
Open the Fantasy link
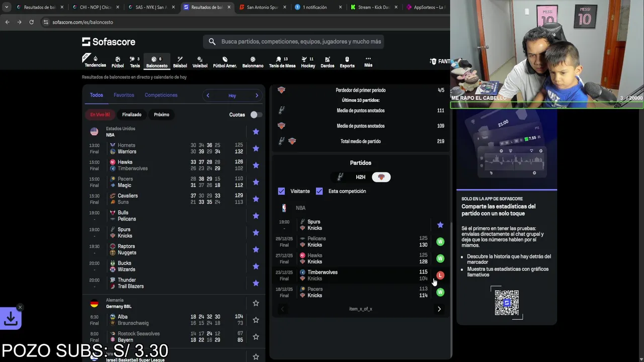point(440,61)
